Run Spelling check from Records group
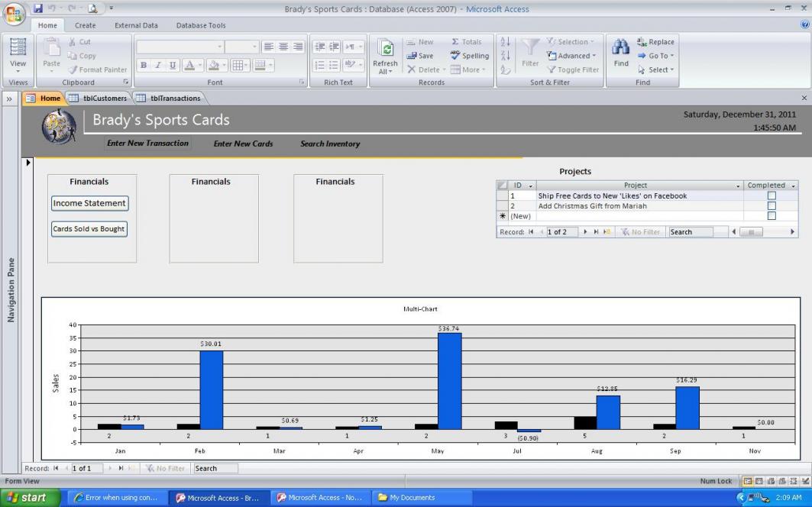This screenshot has height=507, width=812. (469, 56)
